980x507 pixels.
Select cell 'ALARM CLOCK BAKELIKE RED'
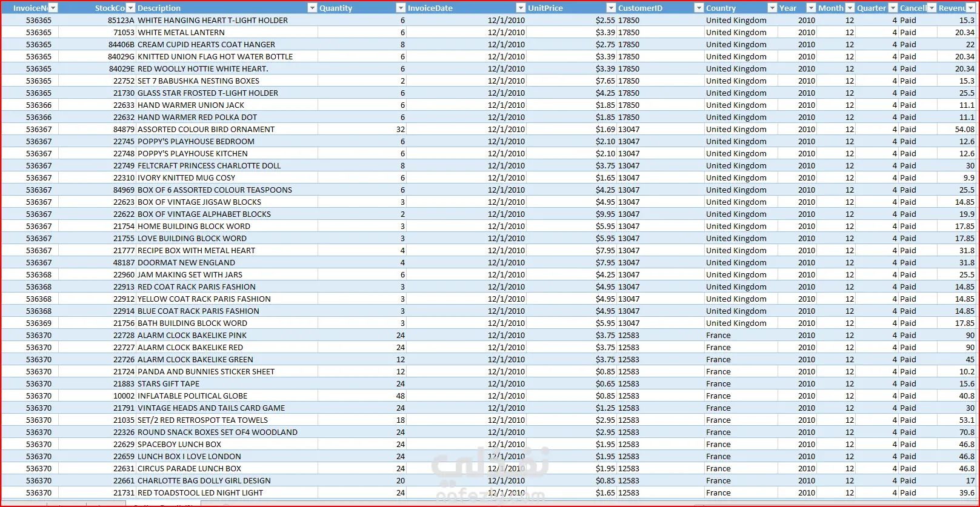point(227,347)
